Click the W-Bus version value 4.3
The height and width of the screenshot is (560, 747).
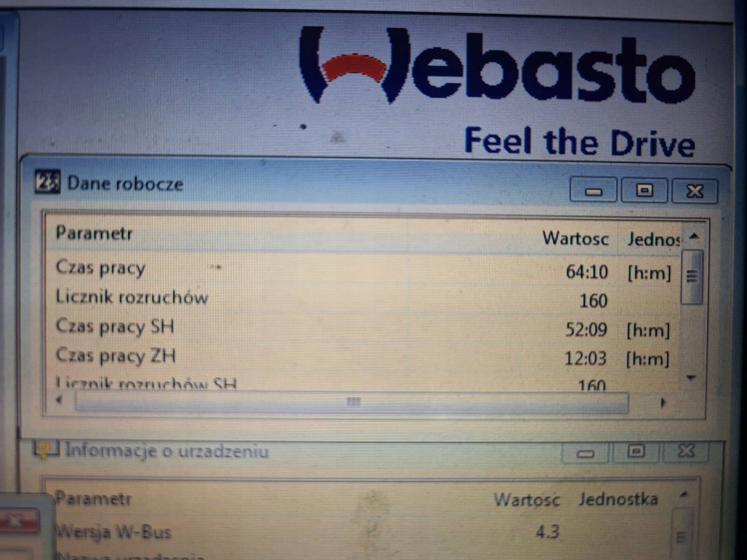point(547,532)
